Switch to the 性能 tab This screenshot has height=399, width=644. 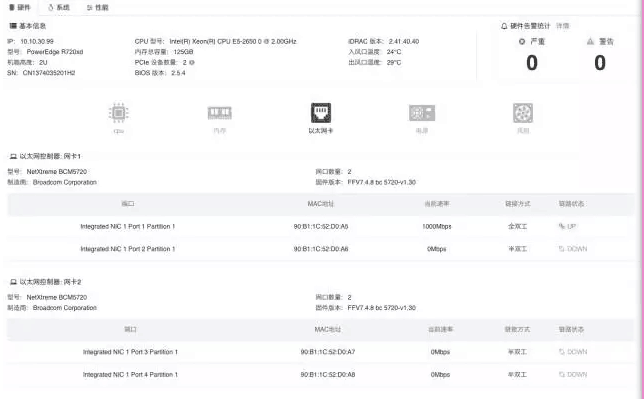point(98,7)
